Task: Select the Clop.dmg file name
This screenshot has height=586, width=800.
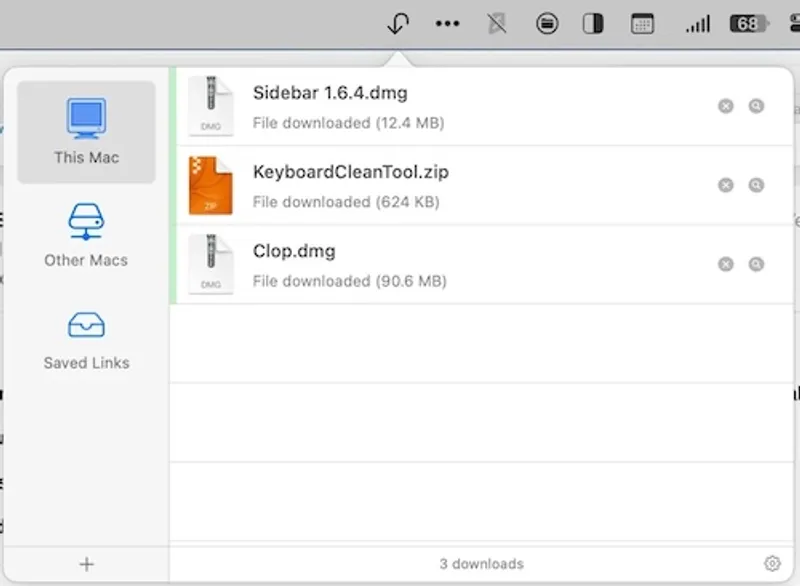Action: tap(294, 251)
